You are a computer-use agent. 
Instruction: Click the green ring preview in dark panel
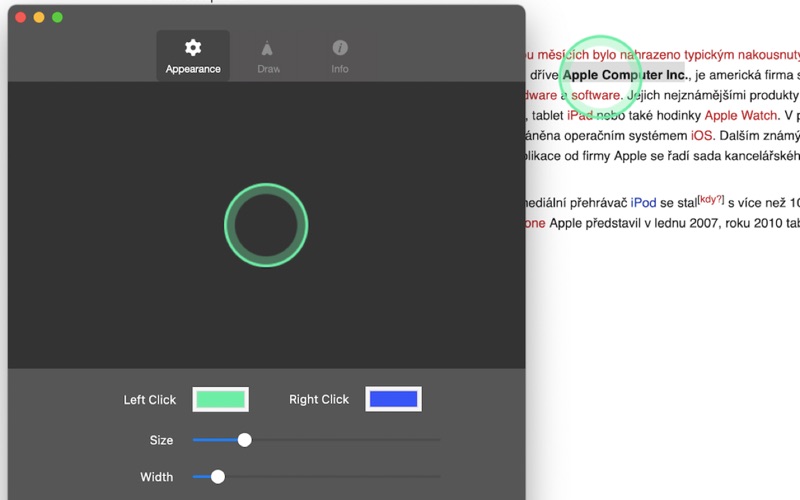[266, 225]
